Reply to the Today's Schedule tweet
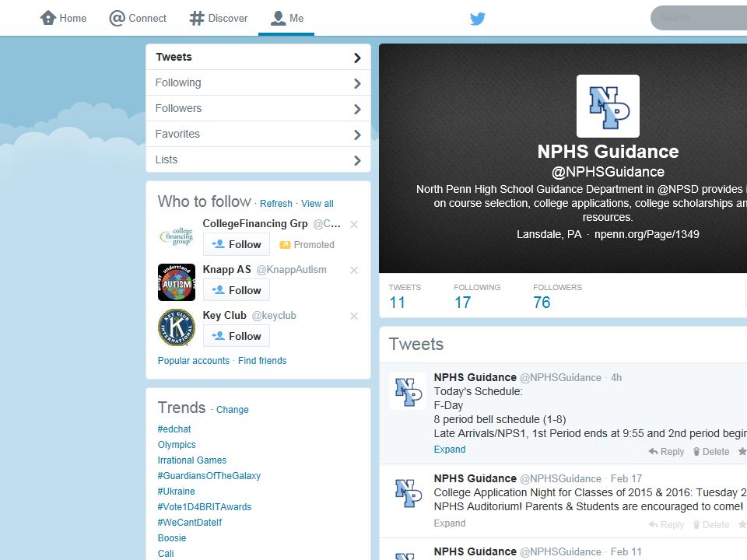The width and height of the screenshot is (747, 560). coord(666,451)
